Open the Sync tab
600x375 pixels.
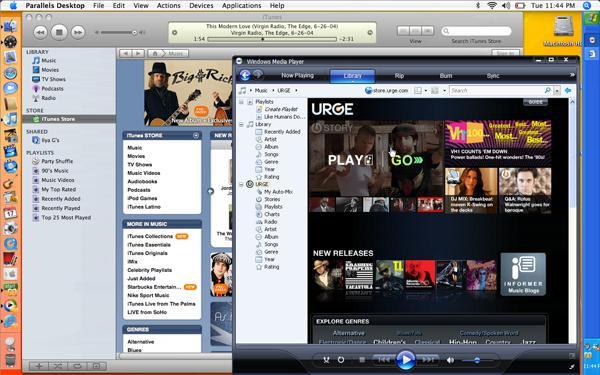(493, 76)
